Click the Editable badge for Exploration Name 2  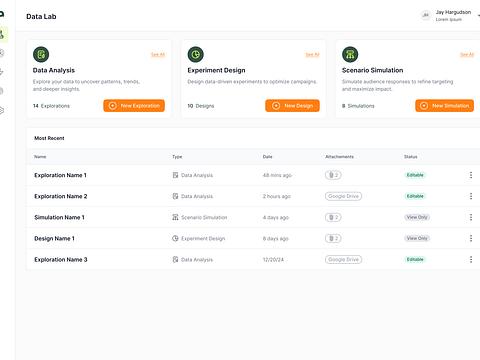pos(415,196)
